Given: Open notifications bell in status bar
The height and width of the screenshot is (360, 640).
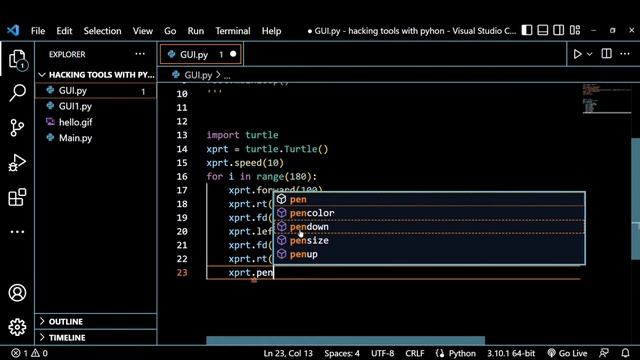Looking at the screenshot, I should (x=625, y=353).
